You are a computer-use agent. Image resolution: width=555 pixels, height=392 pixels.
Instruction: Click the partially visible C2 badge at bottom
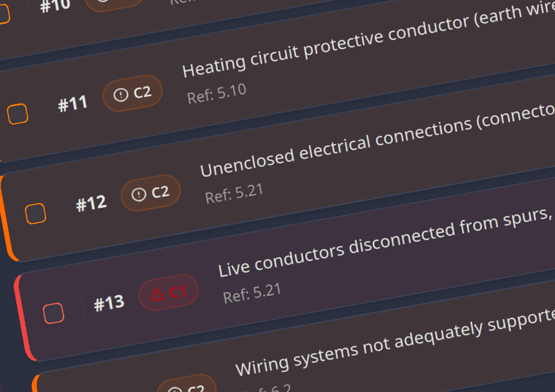[187, 384]
